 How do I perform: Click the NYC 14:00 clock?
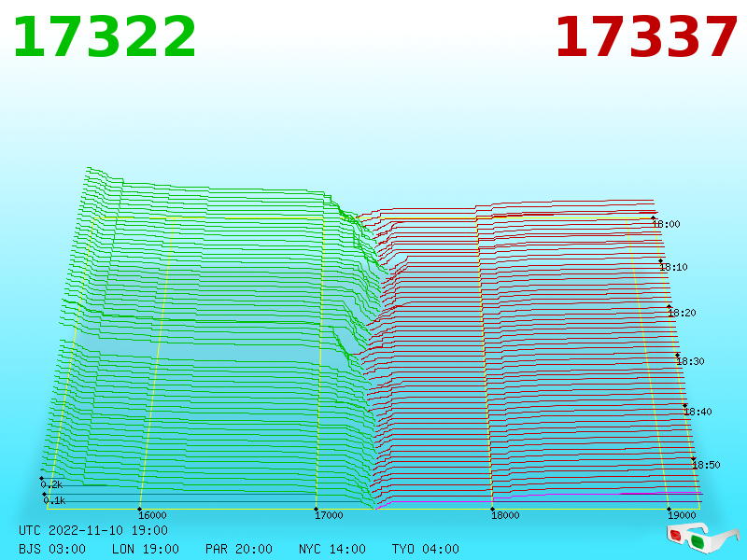click(332, 549)
